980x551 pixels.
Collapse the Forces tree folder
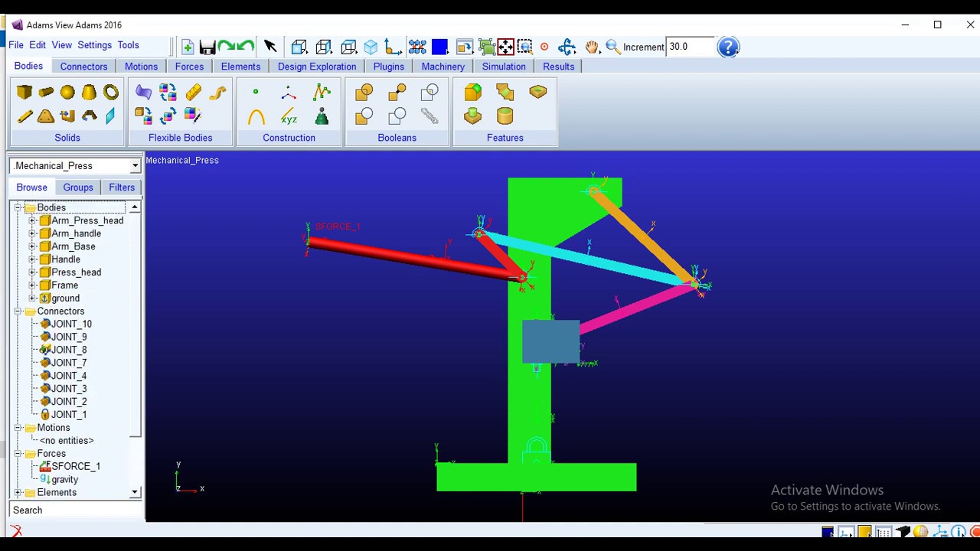(18, 454)
